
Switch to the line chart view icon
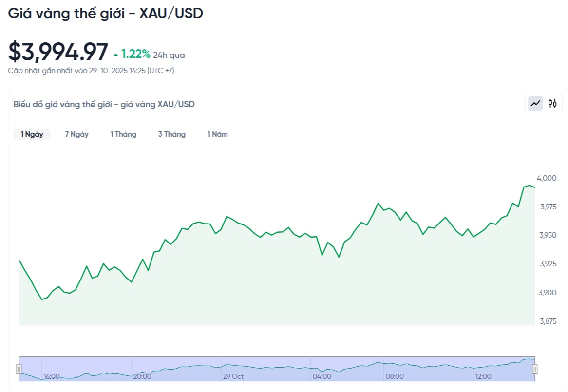[x=536, y=103]
